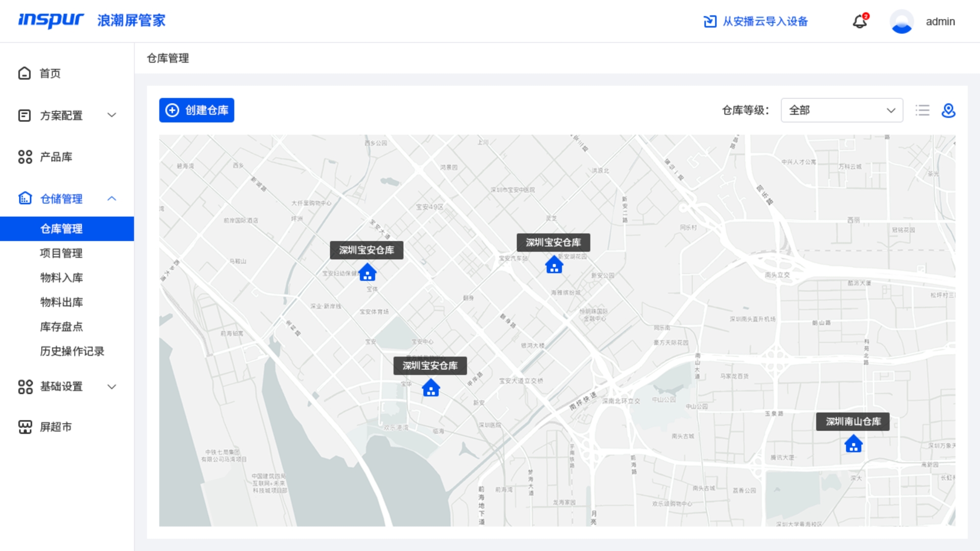Click the home icon beside 首页
Image resolution: width=980 pixels, height=551 pixels.
tap(24, 73)
